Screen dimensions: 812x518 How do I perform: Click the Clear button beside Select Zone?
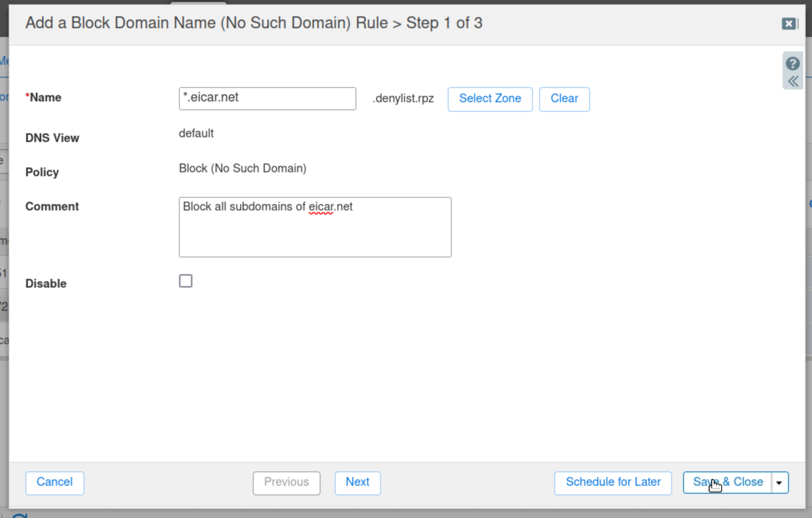click(x=564, y=99)
